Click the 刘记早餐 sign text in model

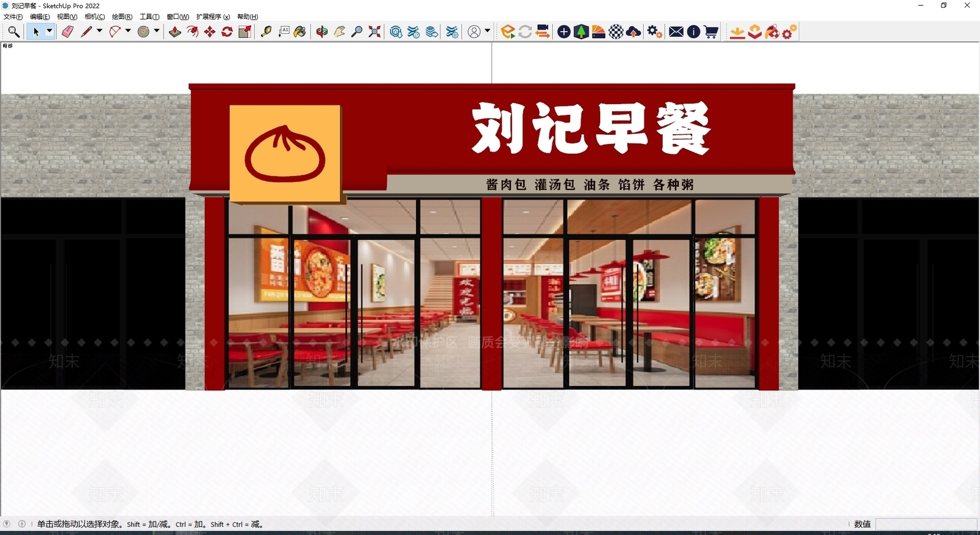[x=590, y=128]
